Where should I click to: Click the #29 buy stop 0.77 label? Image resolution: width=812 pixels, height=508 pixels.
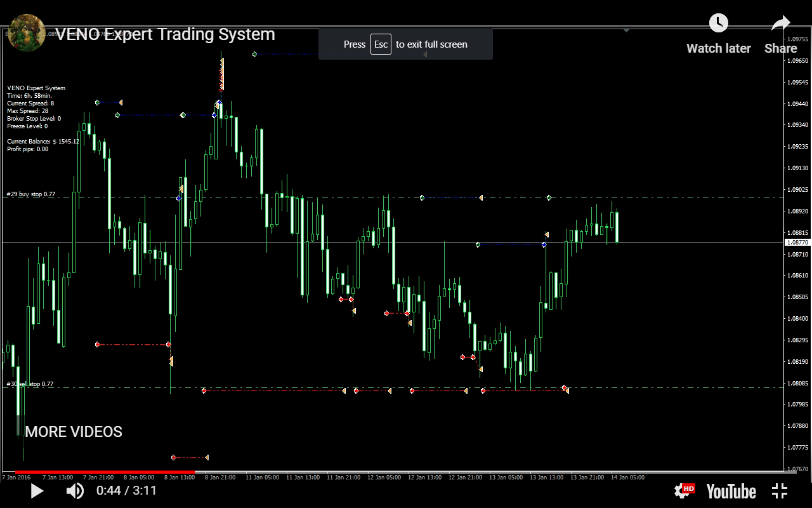[31, 194]
